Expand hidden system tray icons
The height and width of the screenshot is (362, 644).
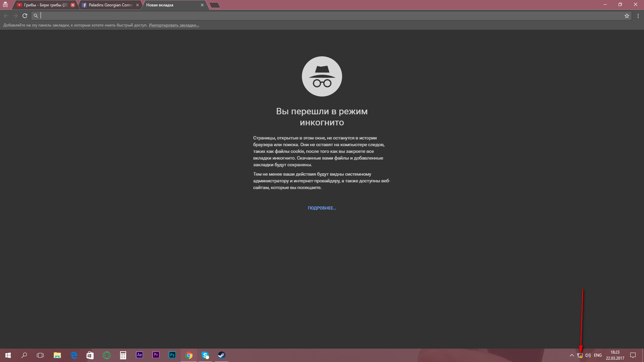[572, 355]
